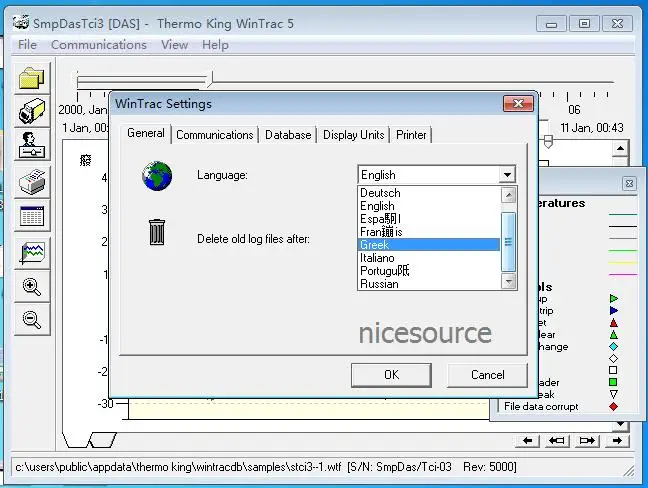Viewport: 648px width, 488px height.
Task: Open file with the yellow folder icon
Action: (32, 78)
